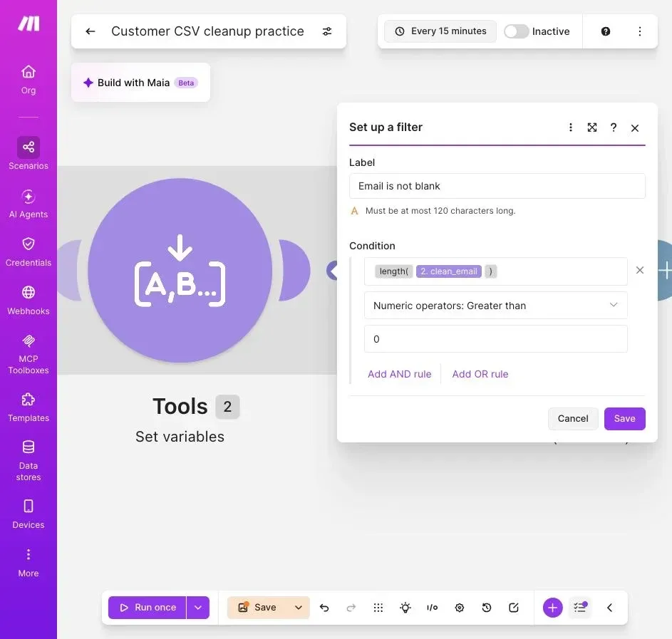Open the filter panel three-dot options menu

tap(570, 128)
